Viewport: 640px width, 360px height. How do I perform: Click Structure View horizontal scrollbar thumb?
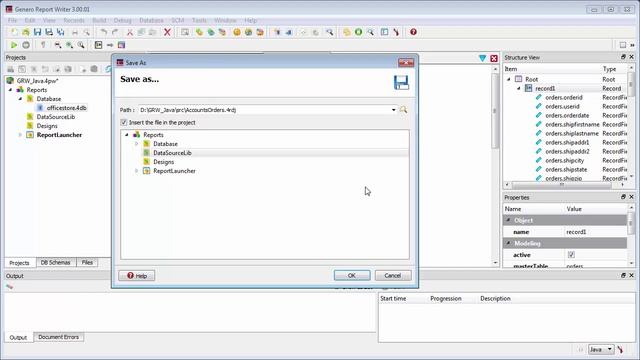(562, 185)
